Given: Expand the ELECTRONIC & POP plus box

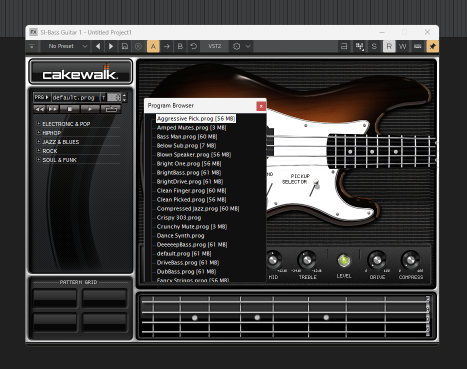Looking at the screenshot, I should tap(38, 124).
